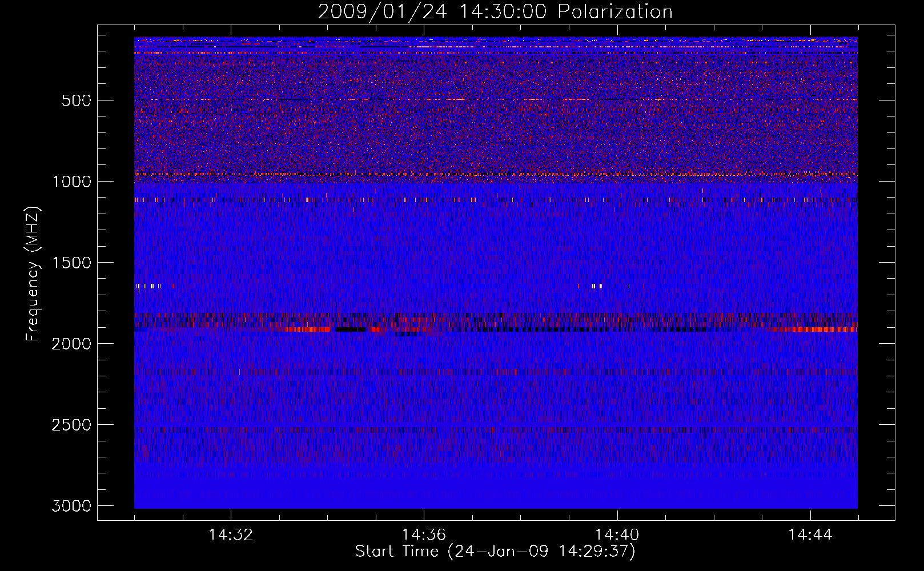Click the plot title "2009/01/24 14:30:00 Polarization"
This screenshot has width=924, height=571.
tap(495, 12)
